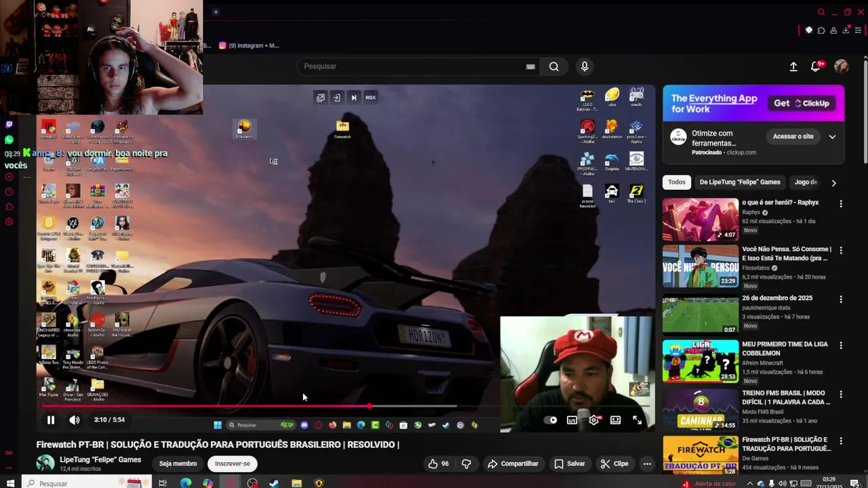Screen dimensions: 868x488
Task: Open the YouTube notifications bell
Action: (x=816, y=66)
